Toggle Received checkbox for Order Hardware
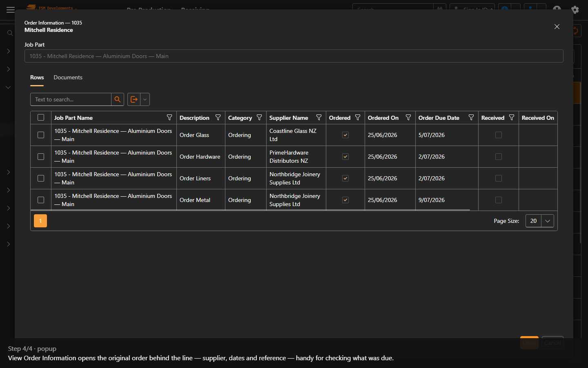This screenshot has height=368, width=588. tap(499, 157)
